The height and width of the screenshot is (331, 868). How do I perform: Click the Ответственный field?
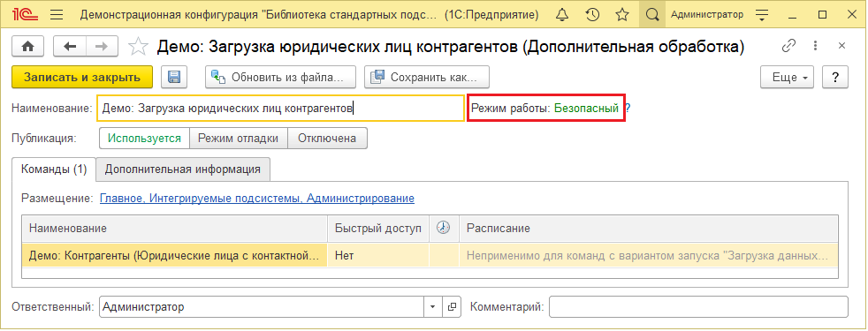pyautogui.click(x=262, y=306)
